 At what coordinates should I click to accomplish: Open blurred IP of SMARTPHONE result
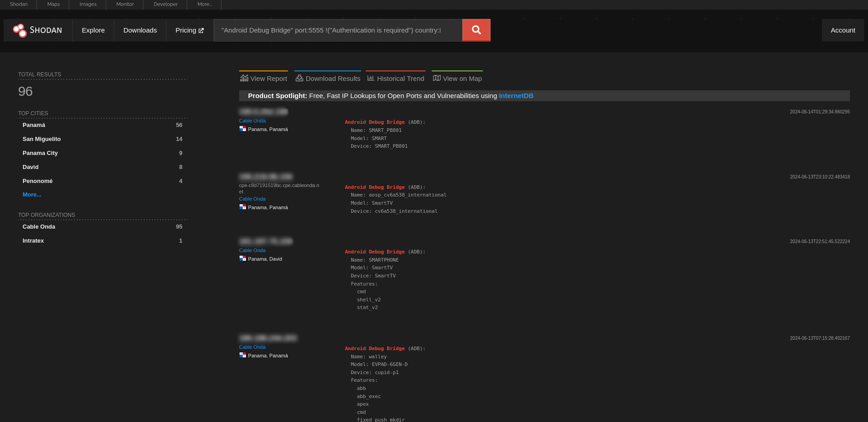(266, 241)
